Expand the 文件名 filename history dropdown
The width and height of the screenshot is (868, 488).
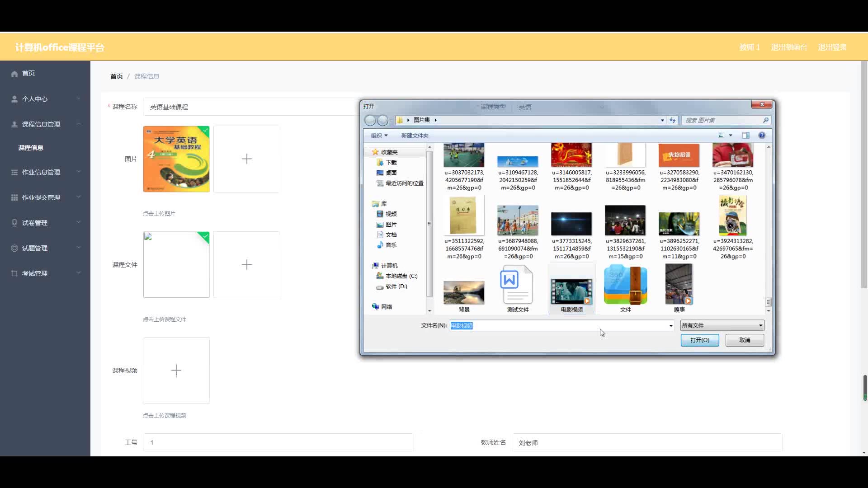670,326
